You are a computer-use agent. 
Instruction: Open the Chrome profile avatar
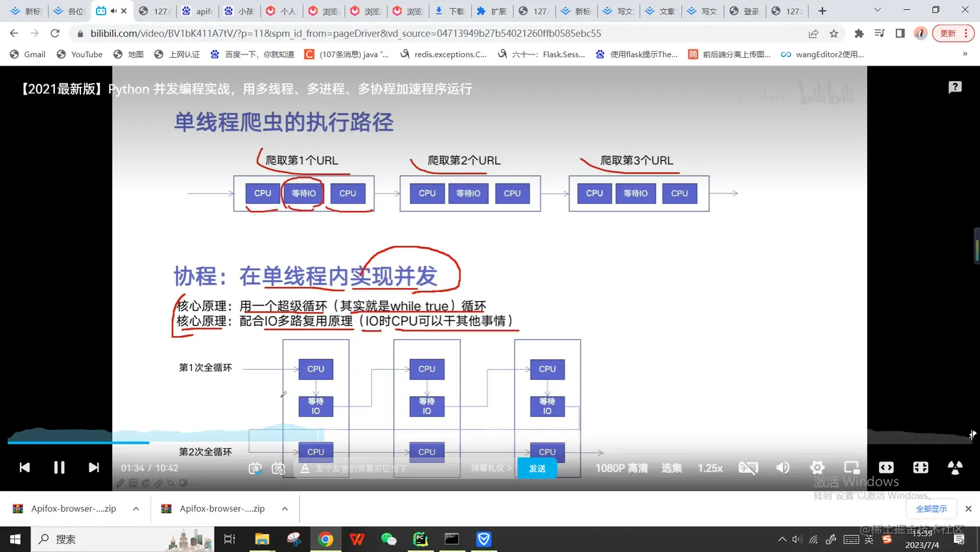(x=920, y=33)
